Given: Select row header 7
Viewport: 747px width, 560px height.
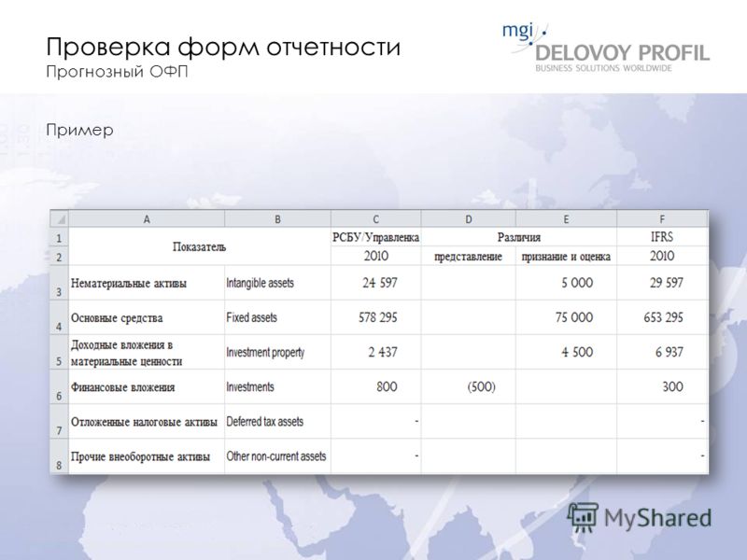Looking at the screenshot, I should (59, 422).
